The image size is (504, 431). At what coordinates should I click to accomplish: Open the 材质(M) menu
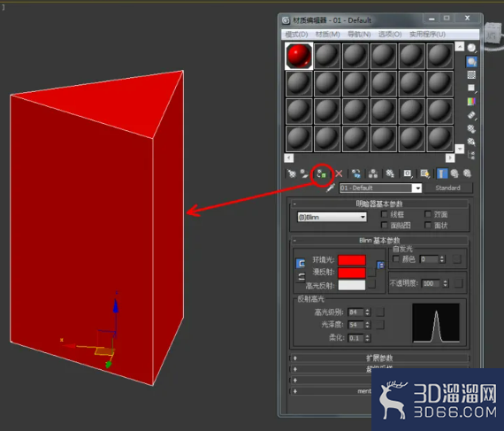click(327, 35)
